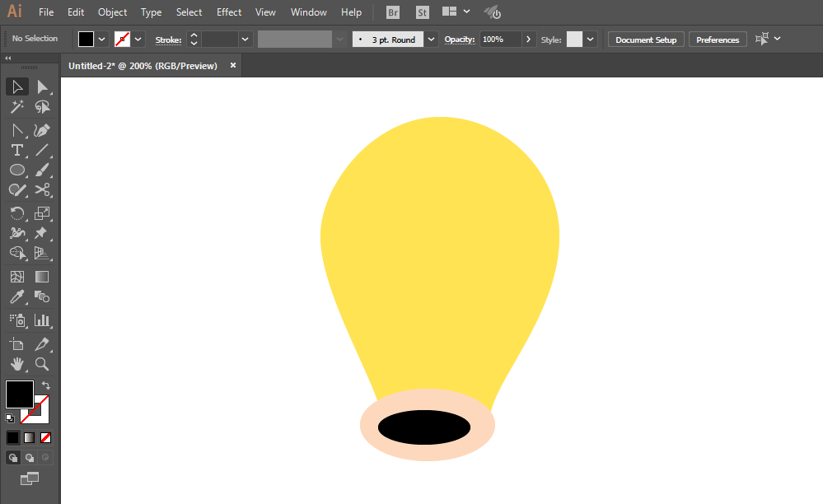Viewport: 823px width, 504px height.
Task: Enable Draw Behind mode
Action: click(30, 458)
